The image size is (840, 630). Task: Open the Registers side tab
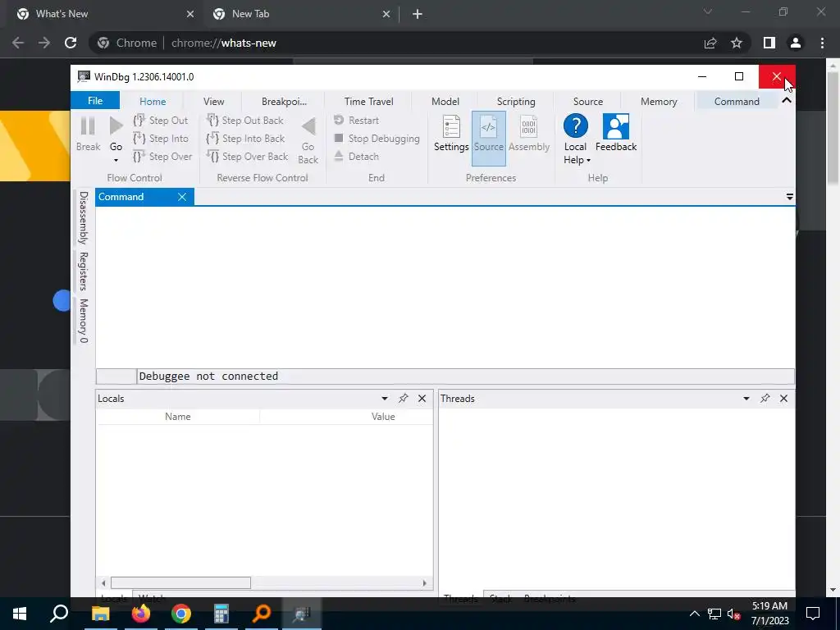coord(83,271)
